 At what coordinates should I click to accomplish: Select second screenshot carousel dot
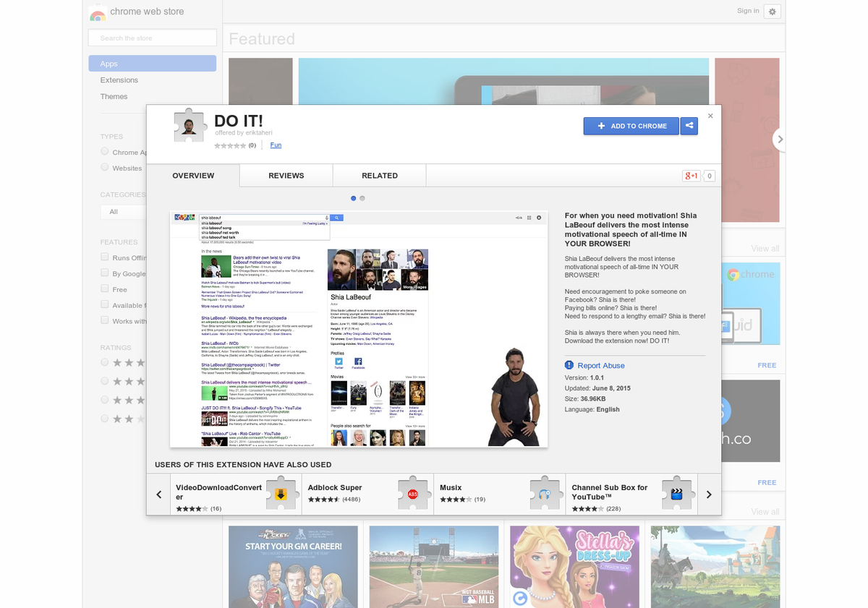click(362, 198)
